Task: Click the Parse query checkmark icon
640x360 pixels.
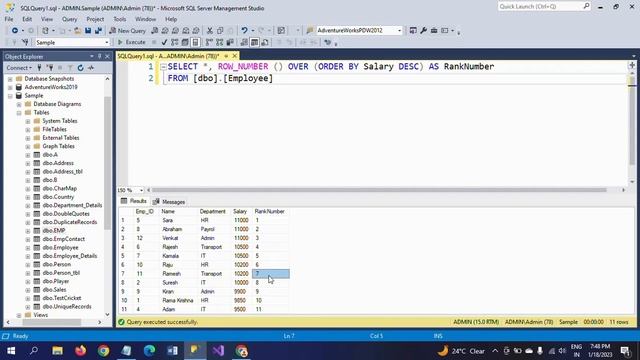Action: (164, 42)
